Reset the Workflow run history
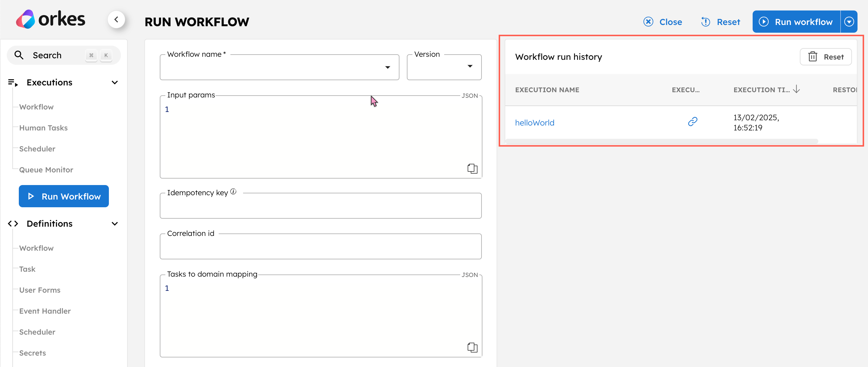Image resolution: width=868 pixels, height=367 pixels. pyautogui.click(x=825, y=57)
